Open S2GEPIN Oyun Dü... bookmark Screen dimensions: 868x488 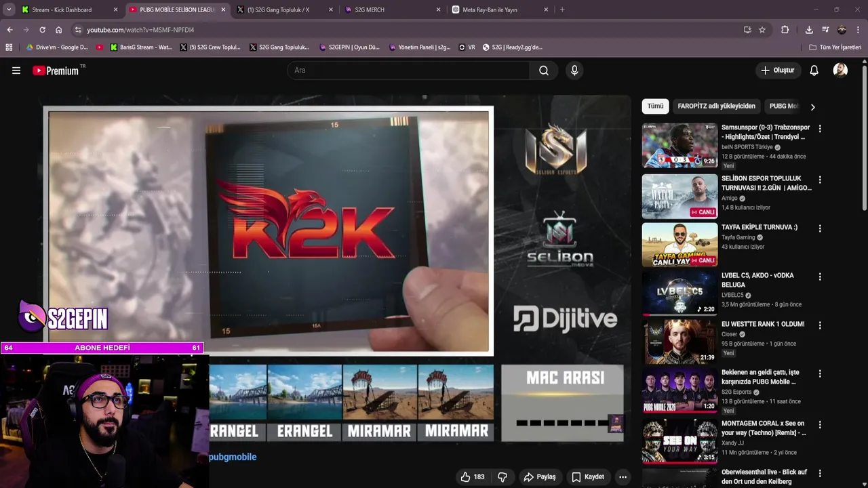coord(349,47)
